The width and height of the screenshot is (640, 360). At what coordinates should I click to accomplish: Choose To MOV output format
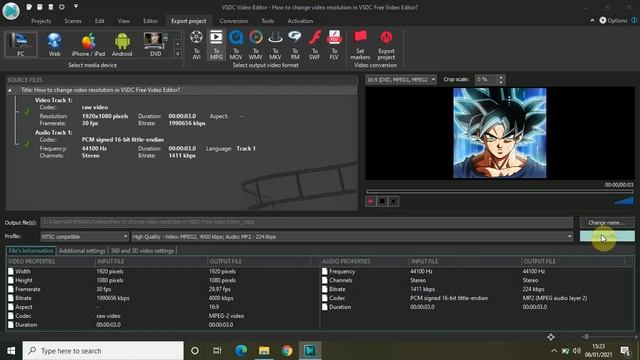pyautogui.click(x=236, y=45)
